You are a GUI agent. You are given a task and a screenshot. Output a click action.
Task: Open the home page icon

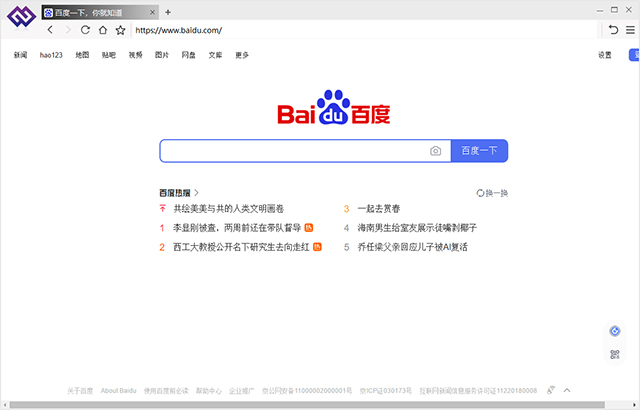103,30
